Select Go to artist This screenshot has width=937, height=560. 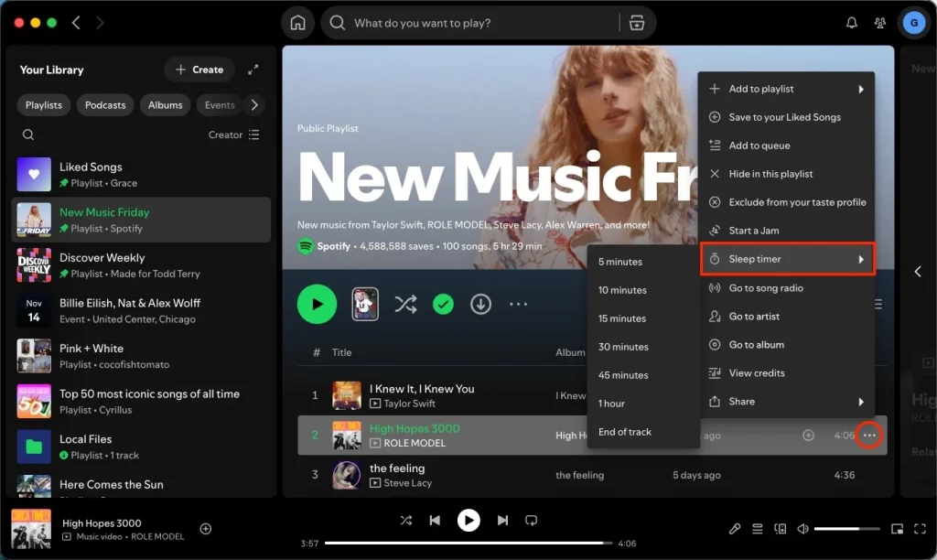[786, 317]
